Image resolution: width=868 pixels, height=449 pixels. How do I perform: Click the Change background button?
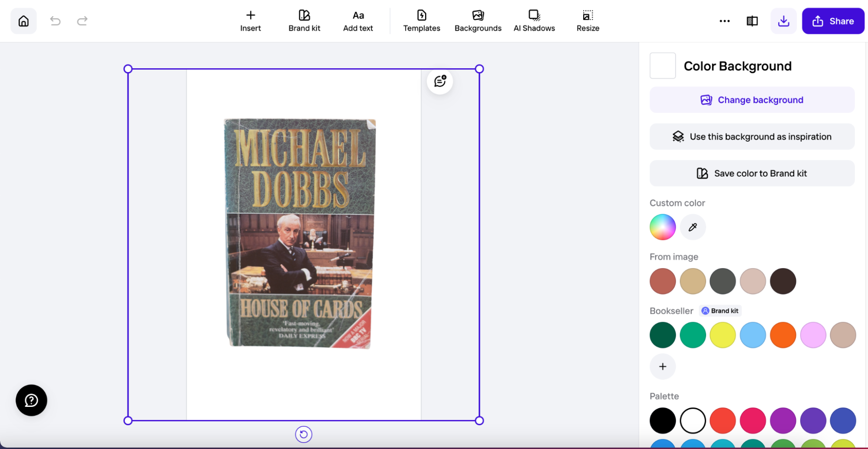pyautogui.click(x=752, y=100)
